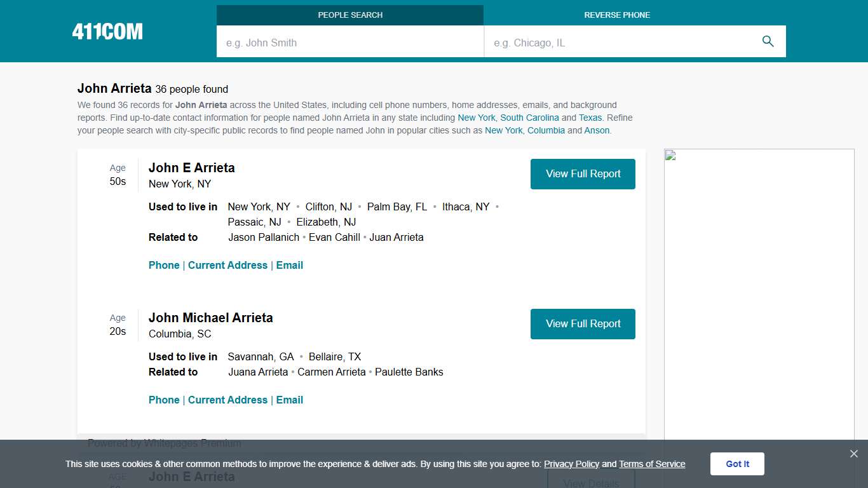Viewport: 868px width, 488px height.
Task: Open the Texas records link
Action: click(x=590, y=118)
